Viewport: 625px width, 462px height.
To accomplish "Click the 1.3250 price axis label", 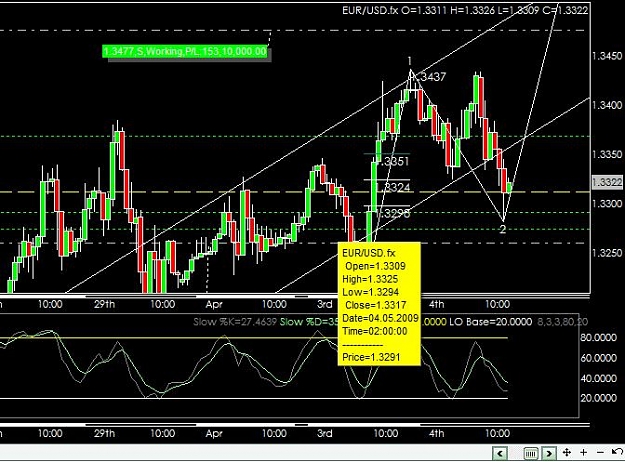I will point(607,253).
